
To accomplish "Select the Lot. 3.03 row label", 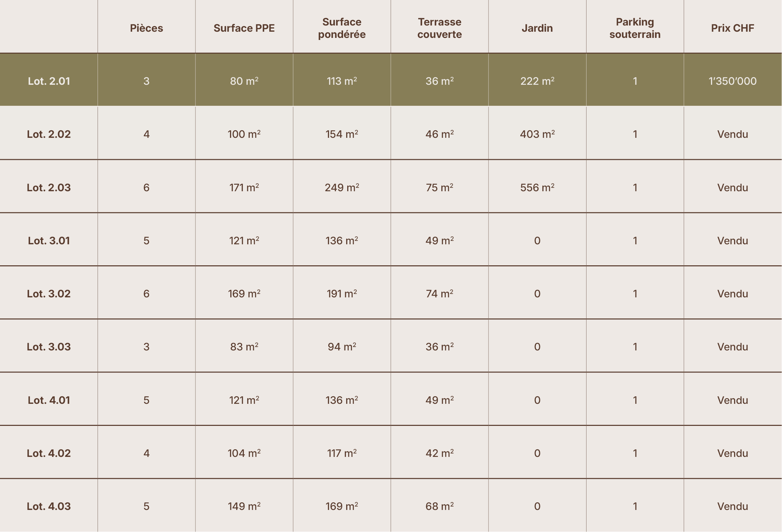I will coord(49,347).
